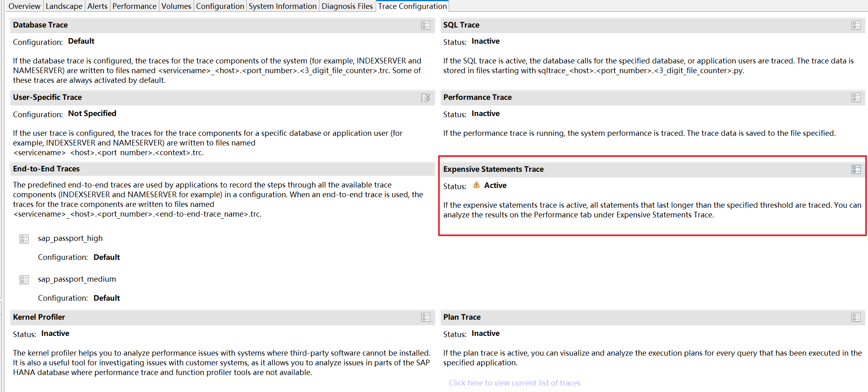The height and width of the screenshot is (392, 868).
Task: Click the Default value under sap_passport_high
Action: [106, 257]
